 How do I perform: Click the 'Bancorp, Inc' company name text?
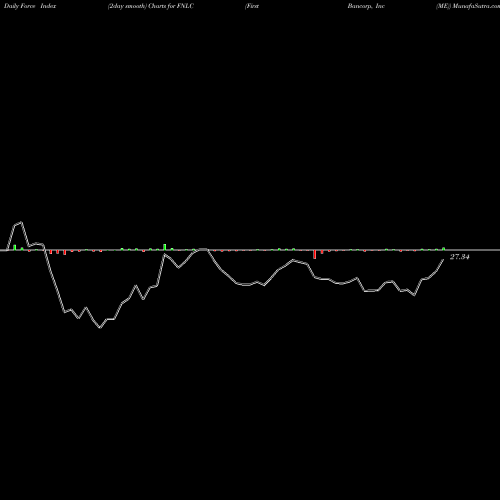click(x=366, y=6)
